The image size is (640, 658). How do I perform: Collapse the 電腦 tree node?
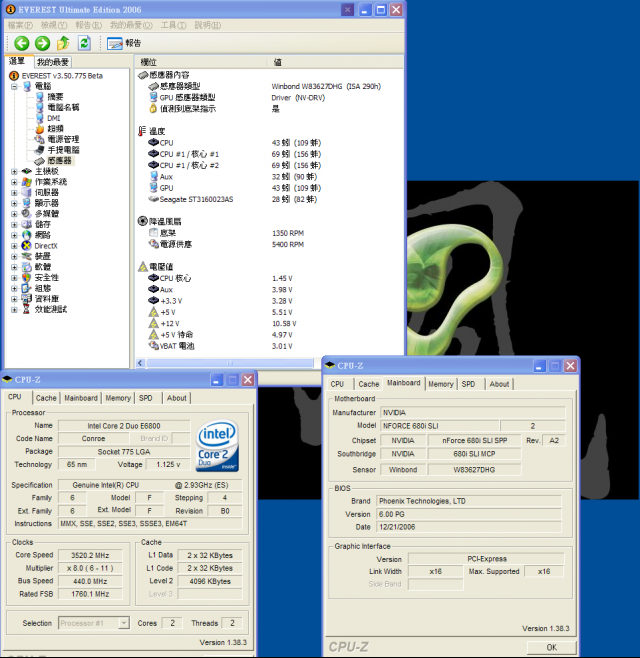pos(14,86)
